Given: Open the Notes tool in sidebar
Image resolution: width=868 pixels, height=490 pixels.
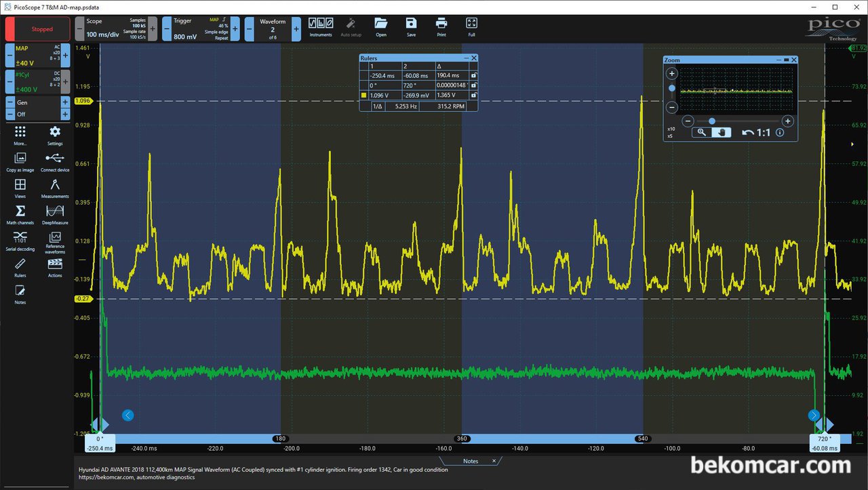Looking at the screenshot, I should tap(20, 293).
